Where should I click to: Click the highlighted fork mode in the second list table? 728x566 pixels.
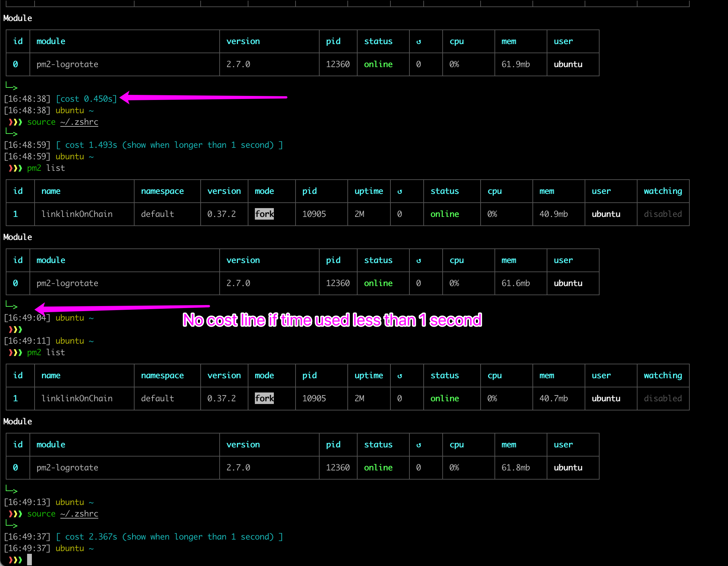click(264, 398)
